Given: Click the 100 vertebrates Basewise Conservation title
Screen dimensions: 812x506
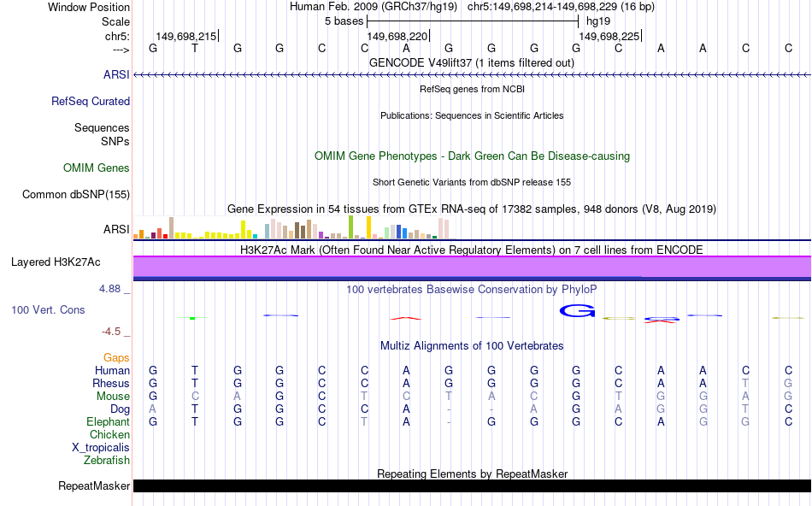Looking at the screenshot, I should 472,289.
